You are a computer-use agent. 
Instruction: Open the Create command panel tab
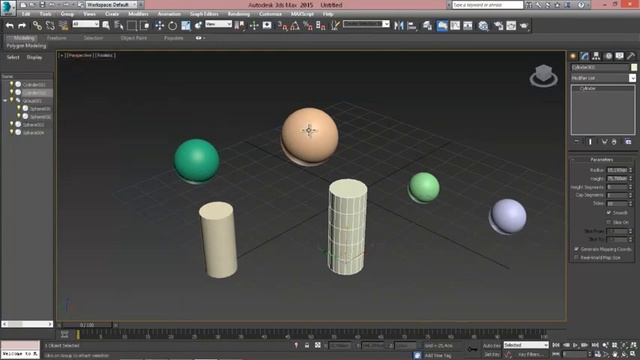tap(573, 56)
